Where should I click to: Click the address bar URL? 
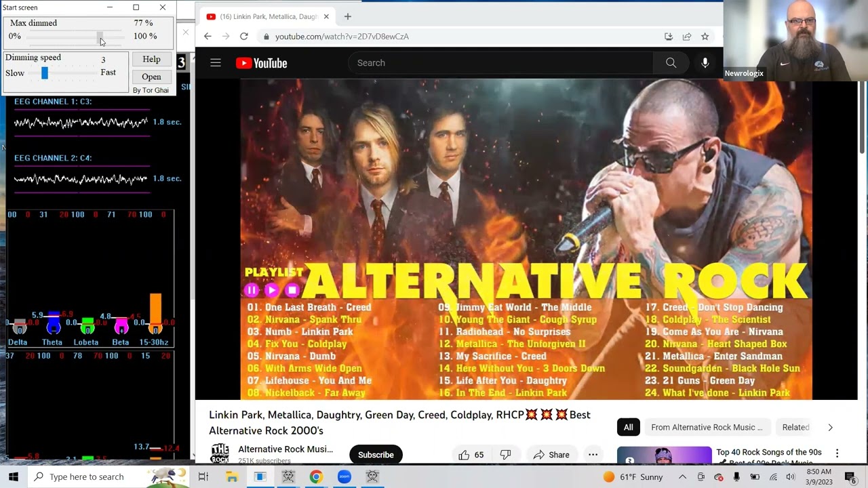(x=342, y=37)
